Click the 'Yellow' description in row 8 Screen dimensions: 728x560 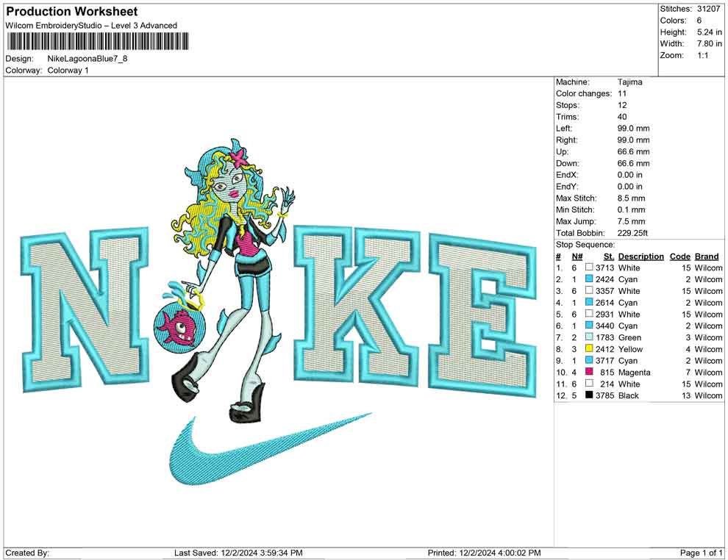coord(630,349)
